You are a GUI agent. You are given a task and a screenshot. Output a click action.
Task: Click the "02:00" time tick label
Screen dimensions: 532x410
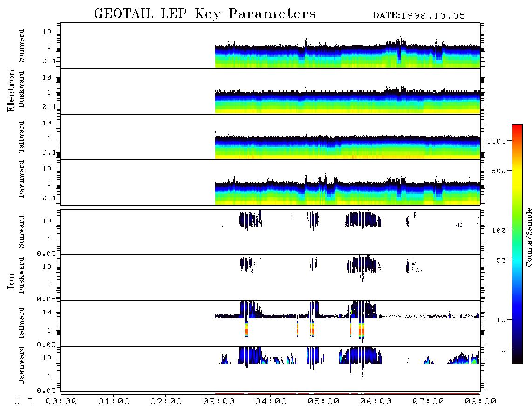[166, 402]
